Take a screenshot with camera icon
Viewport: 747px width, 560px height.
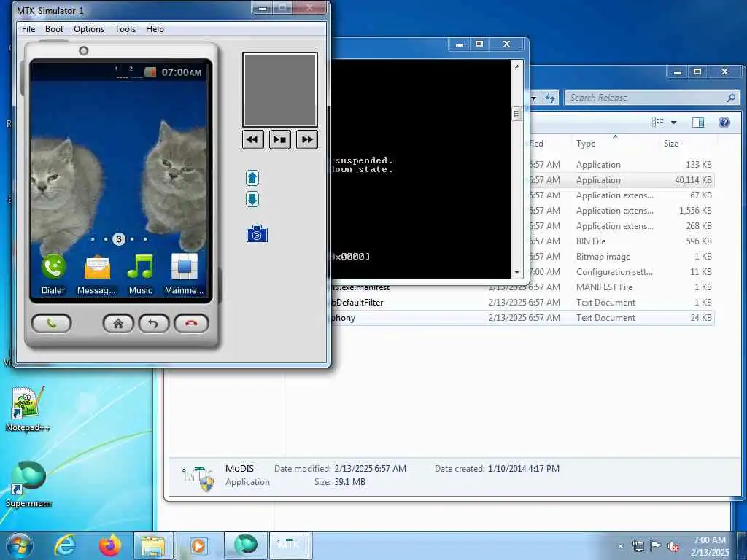(x=257, y=234)
